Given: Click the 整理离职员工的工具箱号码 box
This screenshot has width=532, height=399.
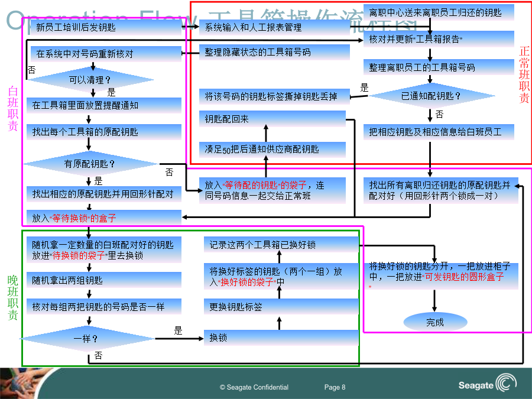Looking at the screenshot, I should click(x=439, y=67).
